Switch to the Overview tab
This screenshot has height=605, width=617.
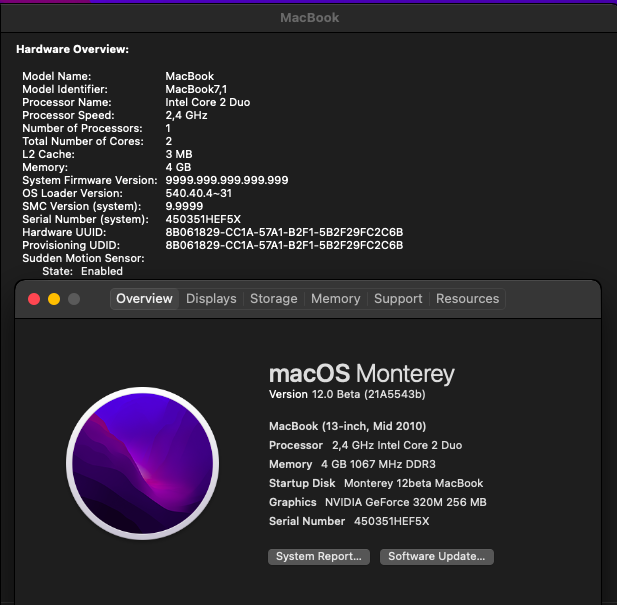tap(144, 299)
